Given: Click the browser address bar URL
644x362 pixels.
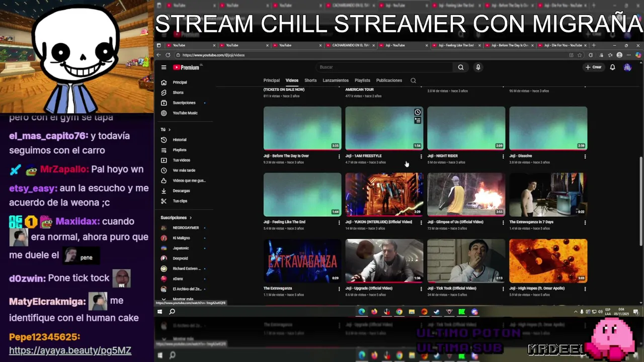Looking at the screenshot, I should (x=213, y=55).
